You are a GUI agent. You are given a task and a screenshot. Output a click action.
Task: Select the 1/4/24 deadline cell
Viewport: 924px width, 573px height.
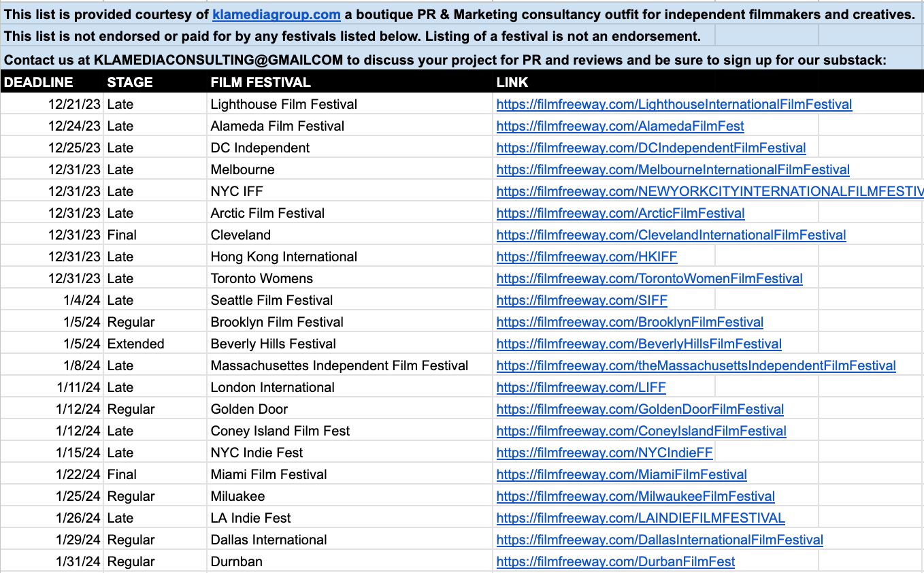52,300
